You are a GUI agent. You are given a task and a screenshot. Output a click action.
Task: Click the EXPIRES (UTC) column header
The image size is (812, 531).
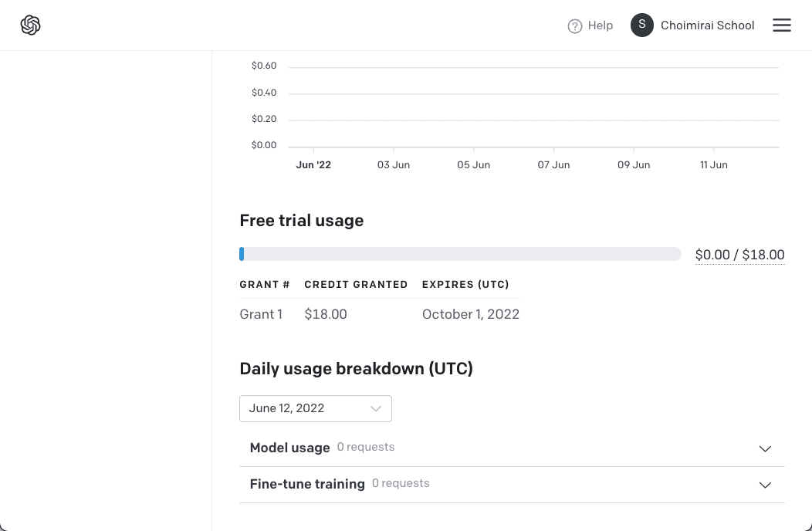[465, 285]
